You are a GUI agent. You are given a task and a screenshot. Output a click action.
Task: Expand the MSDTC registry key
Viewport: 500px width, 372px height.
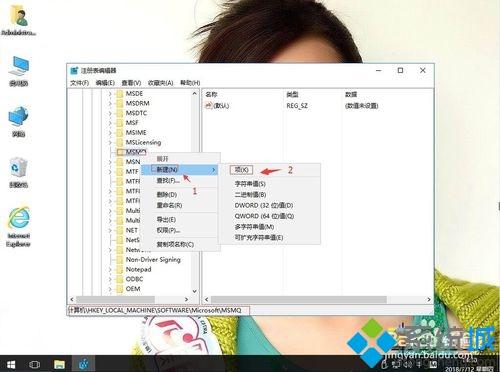[x=110, y=113]
